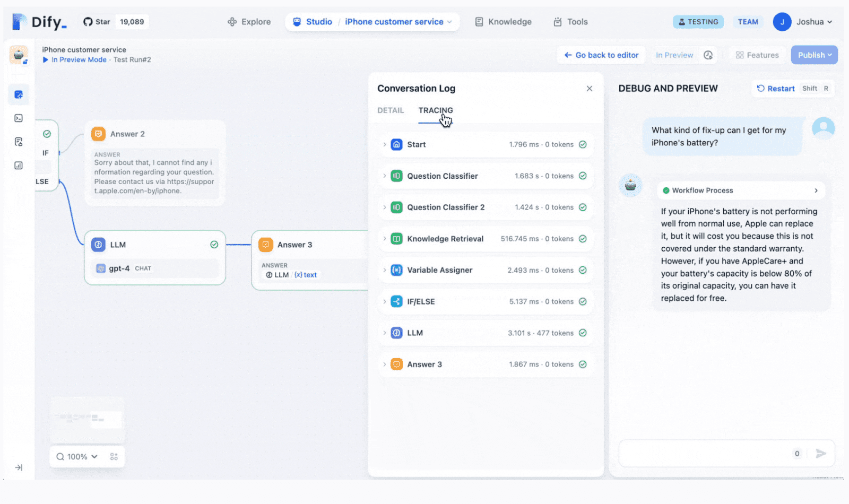Image resolution: width=849 pixels, height=504 pixels.
Task: Select the workflow orchestrate sidebar icon
Action: click(x=19, y=94)
